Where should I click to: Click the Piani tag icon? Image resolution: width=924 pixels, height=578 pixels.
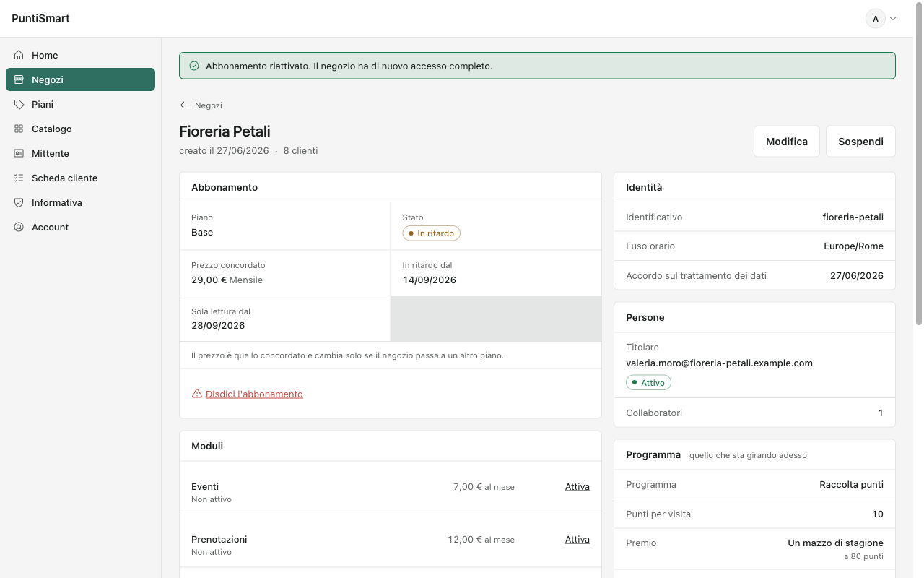point(19,104)
